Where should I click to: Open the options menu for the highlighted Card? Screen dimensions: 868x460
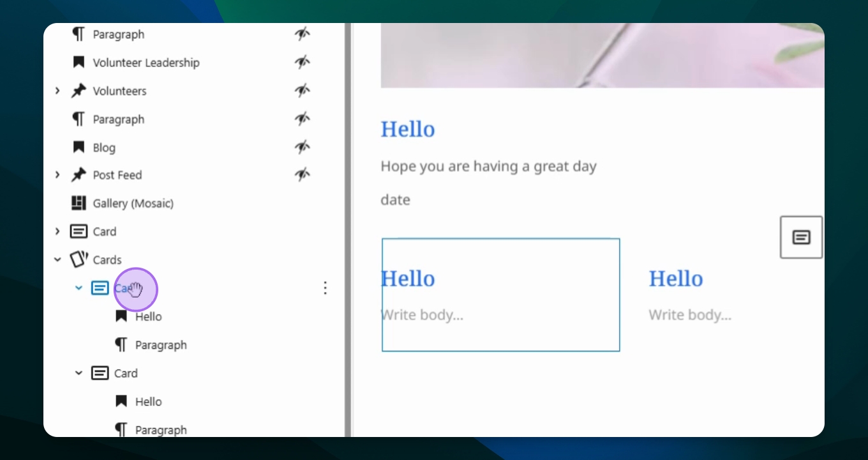point(325,288)
